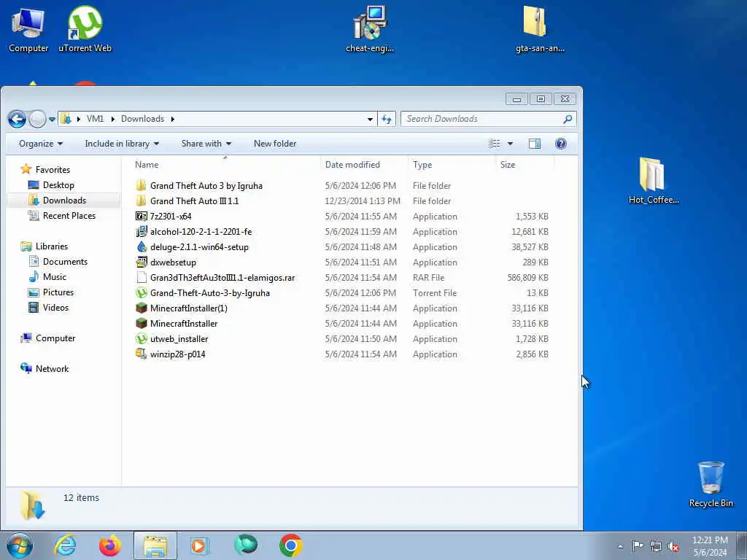
Task: Open recent pages dropdown arrow
Action: click(52, 119)
